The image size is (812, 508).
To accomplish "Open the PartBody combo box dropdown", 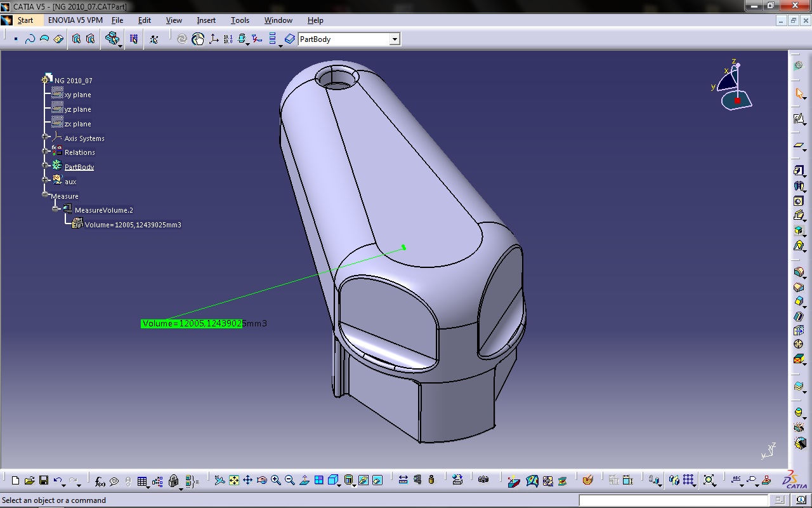I will pyautogui.click(x=395, y=39).
